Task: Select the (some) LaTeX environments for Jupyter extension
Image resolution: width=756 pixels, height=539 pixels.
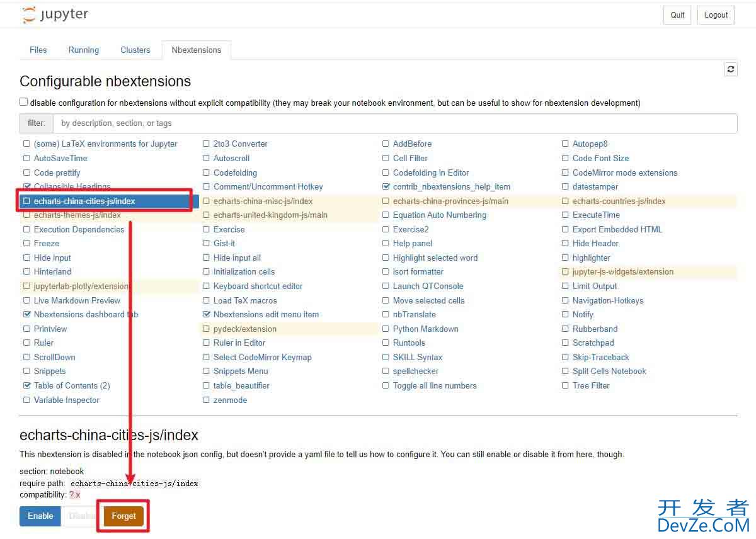Action: point(106,144)
